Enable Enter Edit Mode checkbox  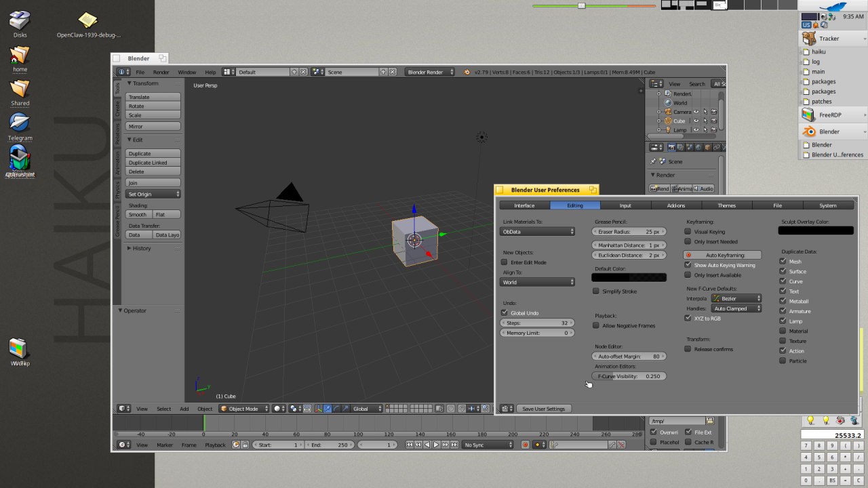coord(504,262)
